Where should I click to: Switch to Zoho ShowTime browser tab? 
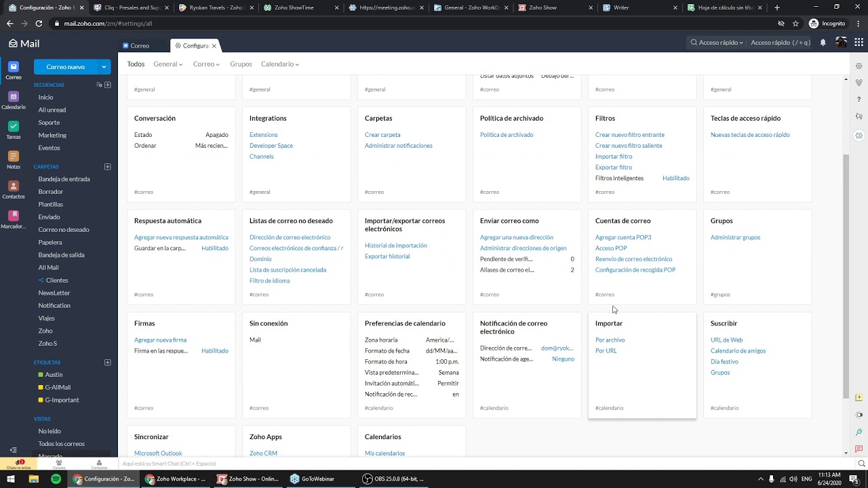pyautogui.click(x=299, y=7)
